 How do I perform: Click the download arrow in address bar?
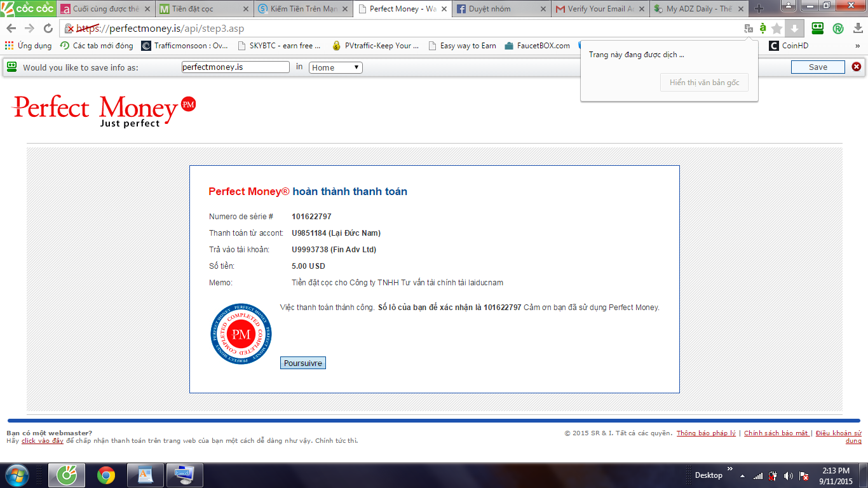tap(794, 29)
